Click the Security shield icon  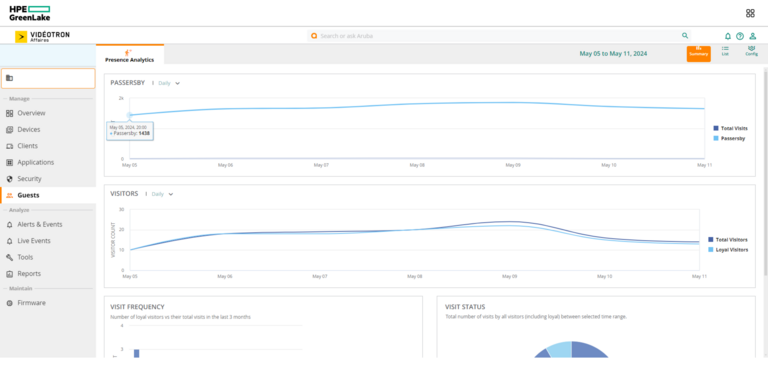click(9, 179)
